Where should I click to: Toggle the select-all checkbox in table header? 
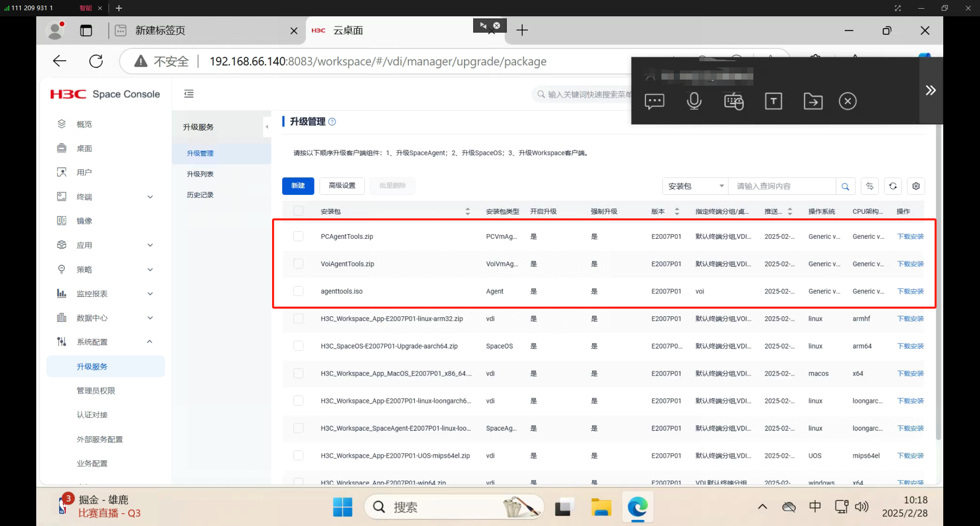pos(299,211)
